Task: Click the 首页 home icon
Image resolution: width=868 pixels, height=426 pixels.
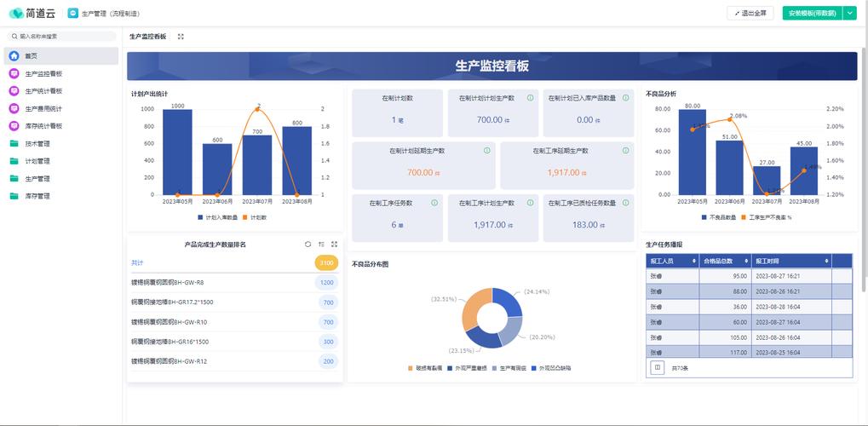Action: (14, 56)
